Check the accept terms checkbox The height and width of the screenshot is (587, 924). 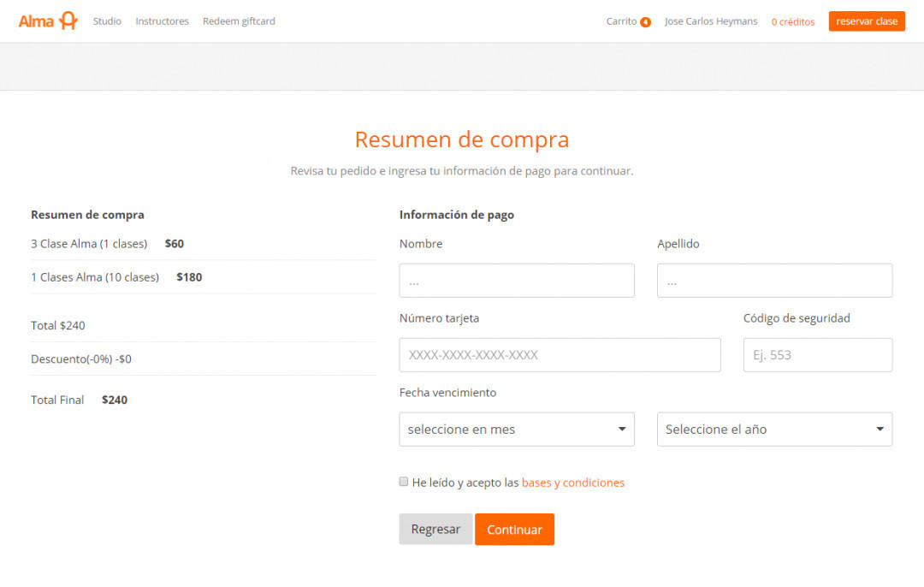pos(404,482)
